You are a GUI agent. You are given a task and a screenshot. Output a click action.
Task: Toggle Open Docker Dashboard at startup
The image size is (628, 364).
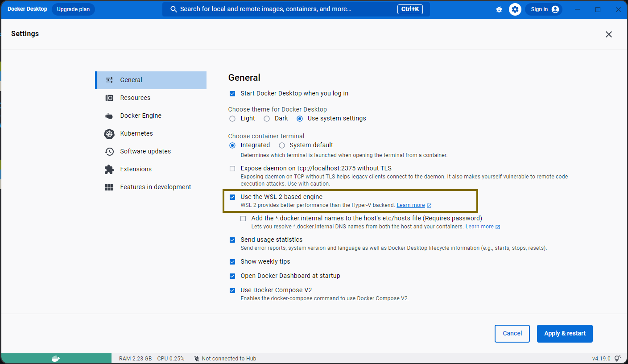point(232,276)
